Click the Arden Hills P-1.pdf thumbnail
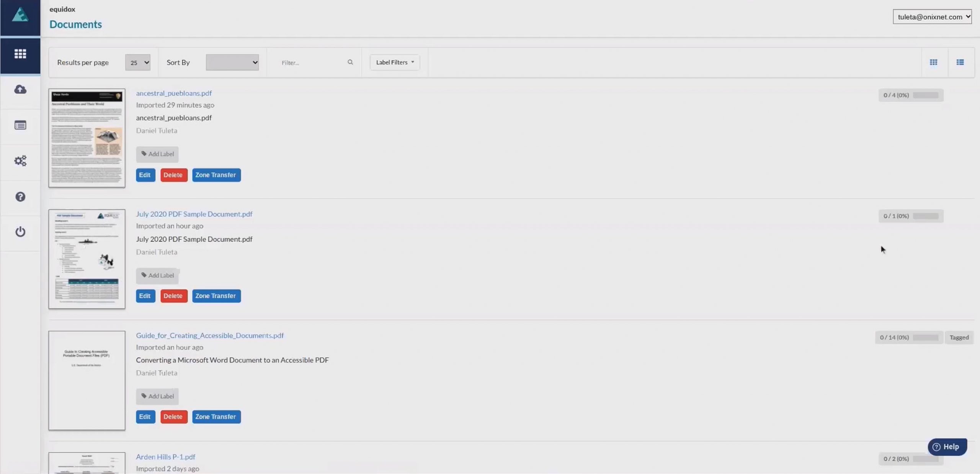 [87, 464]
